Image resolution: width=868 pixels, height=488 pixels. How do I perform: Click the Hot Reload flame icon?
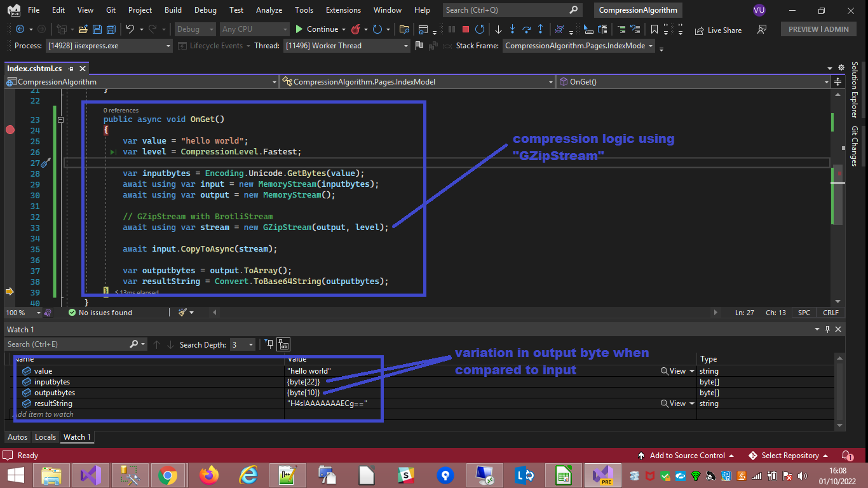coord(356,29)
